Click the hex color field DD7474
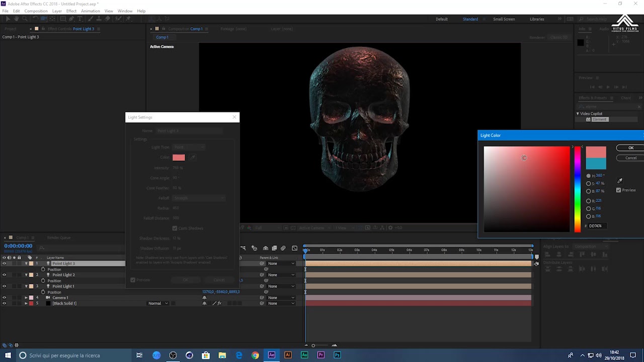The image size is (644, 362). pos(598,226)
